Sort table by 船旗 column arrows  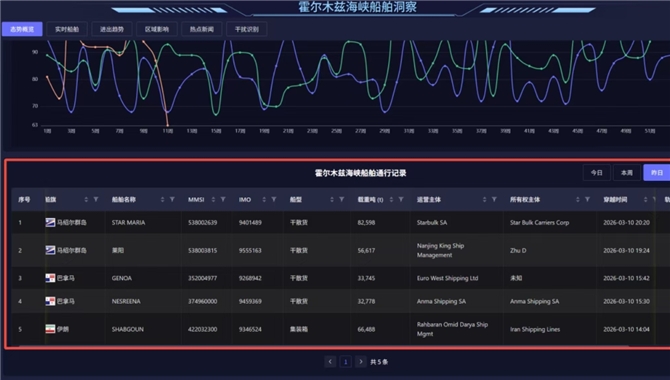coord(86,200)
